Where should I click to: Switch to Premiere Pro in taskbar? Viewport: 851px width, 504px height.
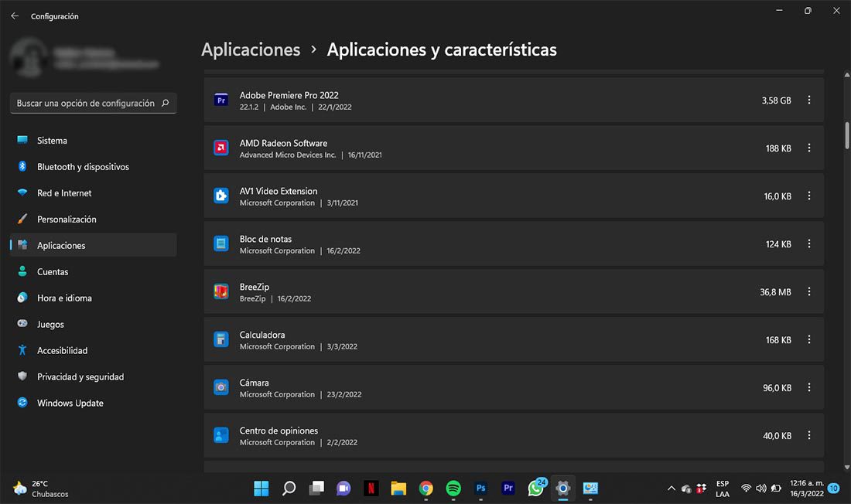508,489
